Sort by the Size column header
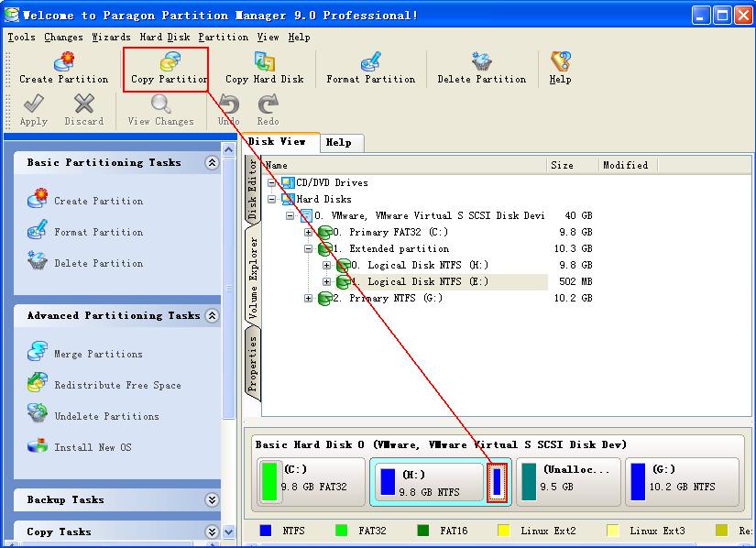Image resolution: width=756 pixels, height=548 pixels. click(x=573, y=165)
